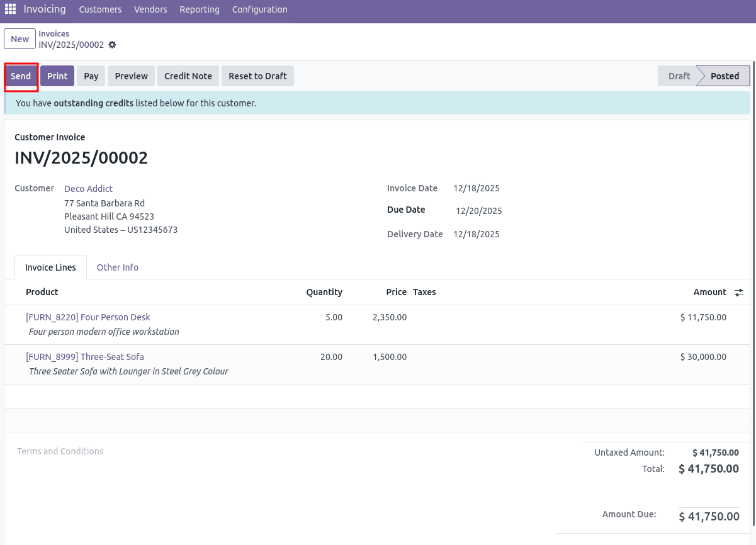Click the Print button
The height and width of the screenshot is (545, 756).
click(57, 76)
